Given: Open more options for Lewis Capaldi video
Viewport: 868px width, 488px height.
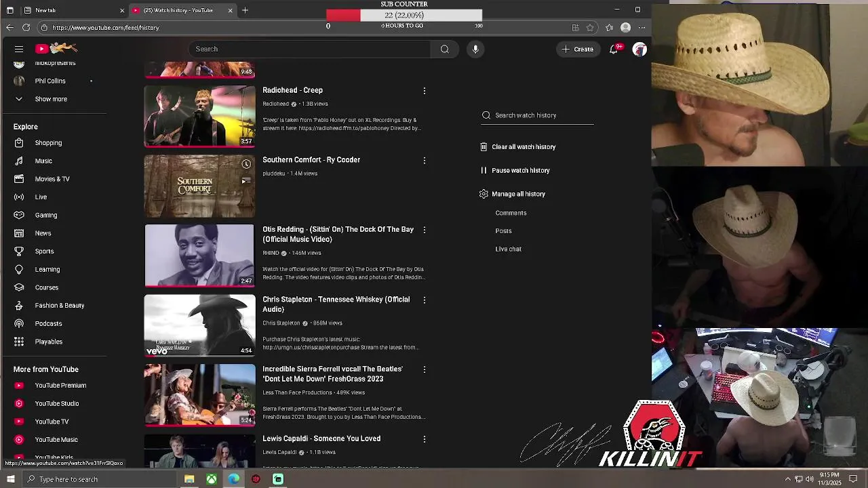Looking at the screenshot, I should 425,439.
